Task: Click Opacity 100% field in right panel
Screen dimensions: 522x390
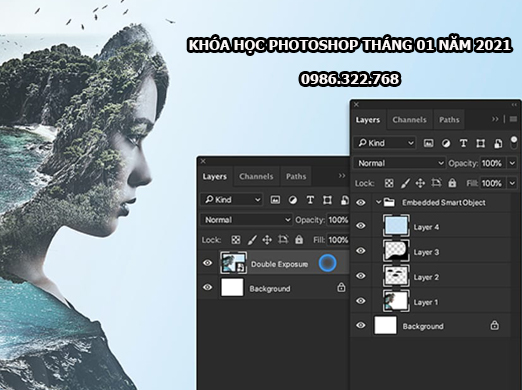Action: (492, 163)
